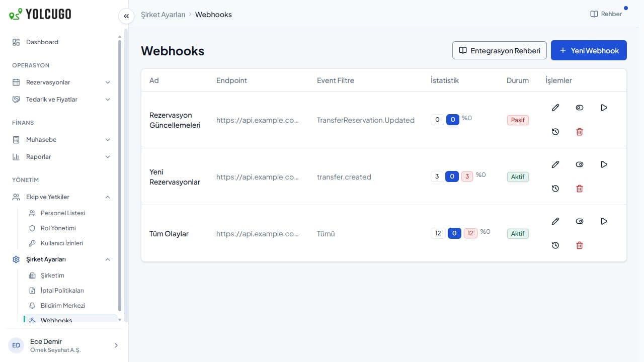644x362 pixels.
Task: Open Ece Demir account menu
Action: 63,345
